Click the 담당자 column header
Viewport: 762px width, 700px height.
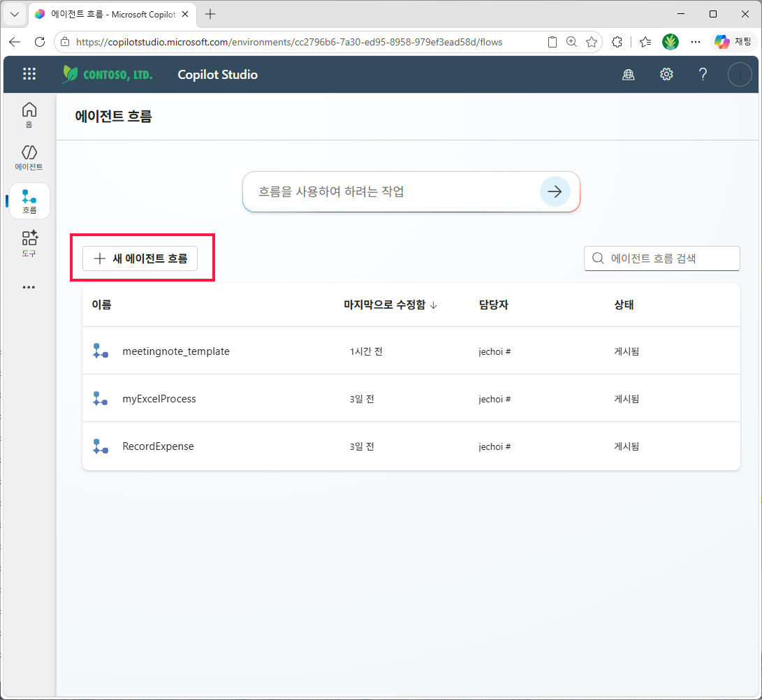pyautogui.click(x=494, y=305)
